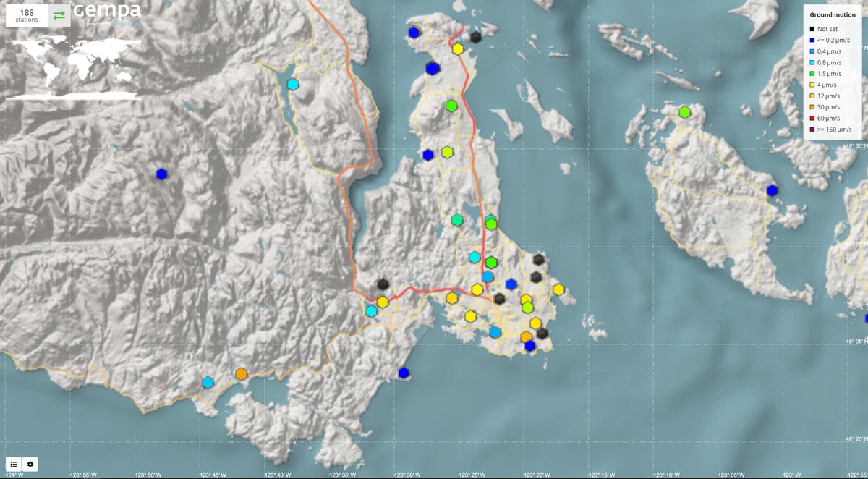Screen dimensions: 868x479
Task: Select the green station along the northern highway
Action: pos(452,106)
